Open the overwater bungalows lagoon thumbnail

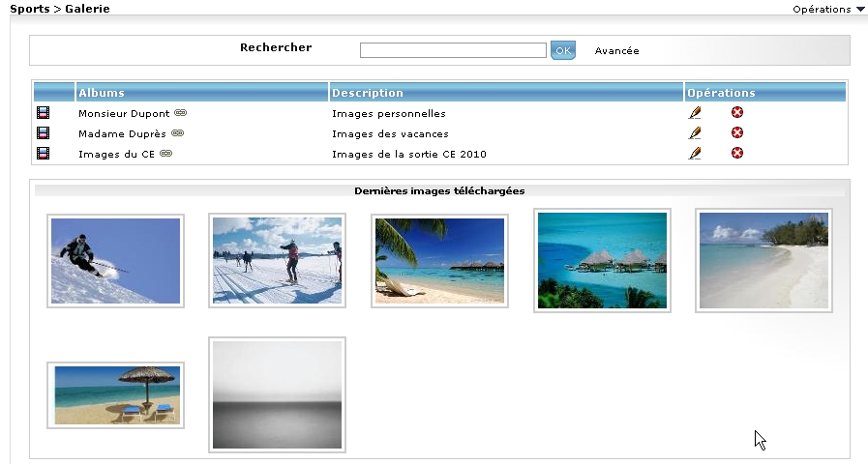(602, 260)
